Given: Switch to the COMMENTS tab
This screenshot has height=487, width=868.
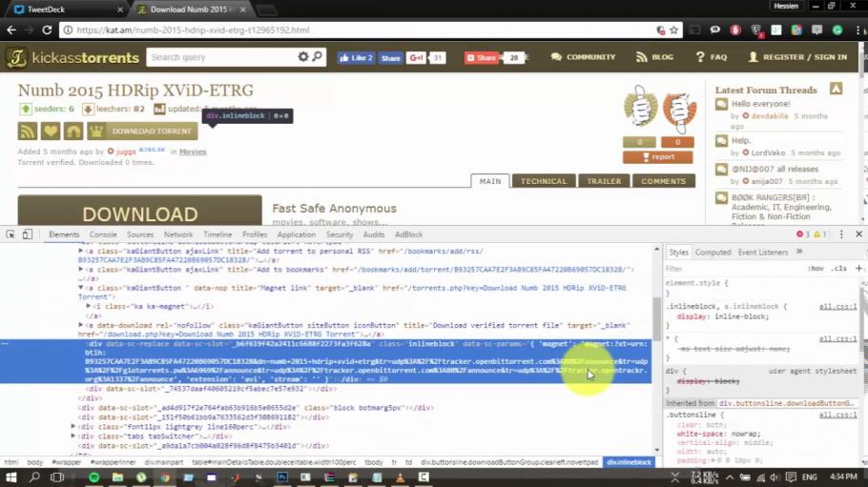Looking at the screenshot, I should [663, 181].
